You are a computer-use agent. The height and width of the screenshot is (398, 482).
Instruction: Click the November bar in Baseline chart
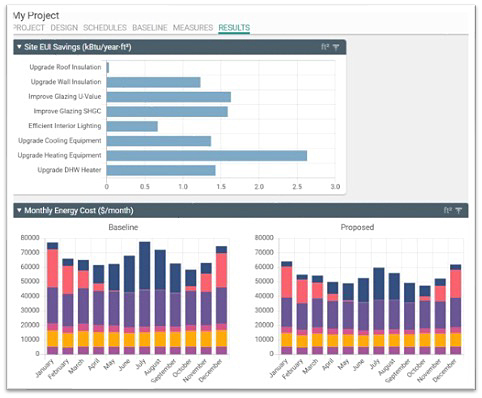click(206, 309)
